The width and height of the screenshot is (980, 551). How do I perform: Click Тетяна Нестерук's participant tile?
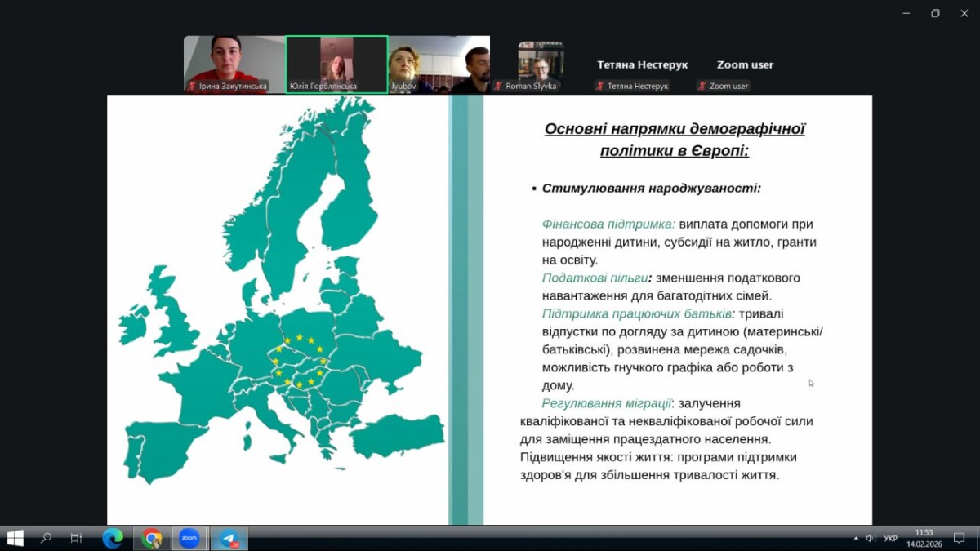[x=642, y=65]
